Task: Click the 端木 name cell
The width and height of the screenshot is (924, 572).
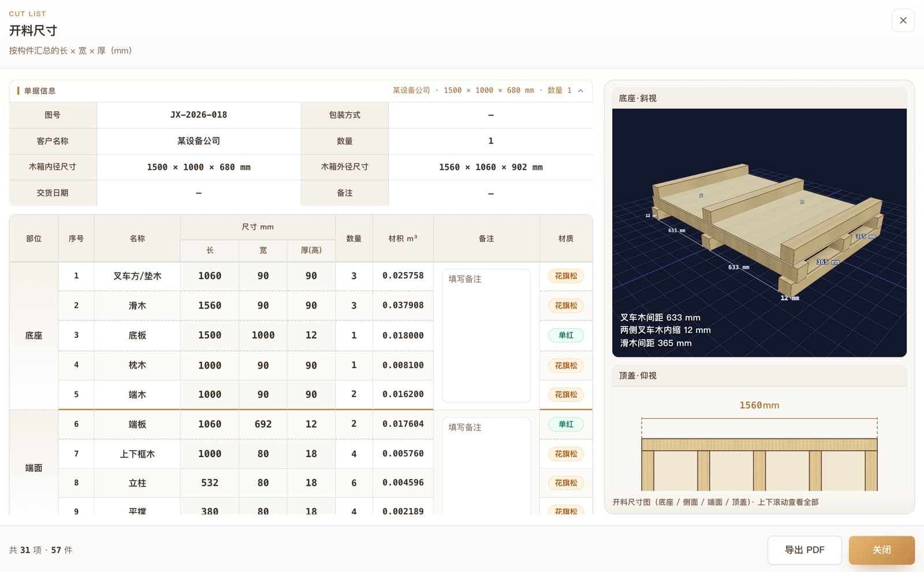Action: click(137, 395)
